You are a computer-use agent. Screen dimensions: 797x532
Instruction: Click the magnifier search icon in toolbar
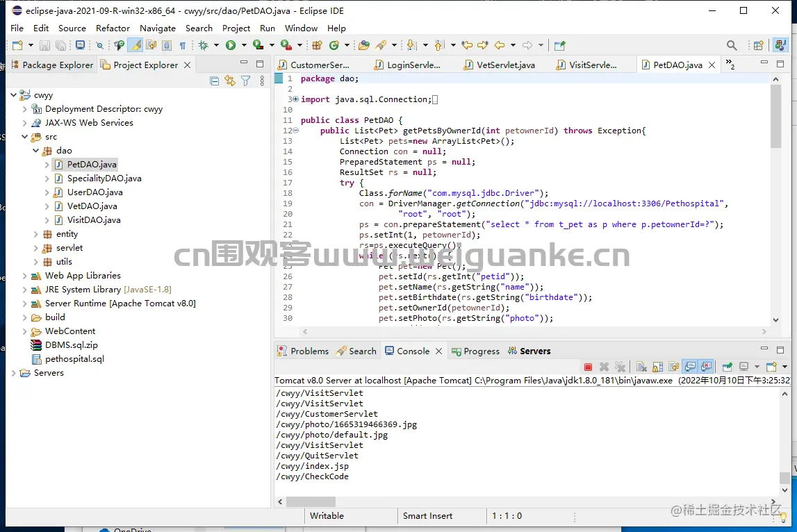point(732,46)
